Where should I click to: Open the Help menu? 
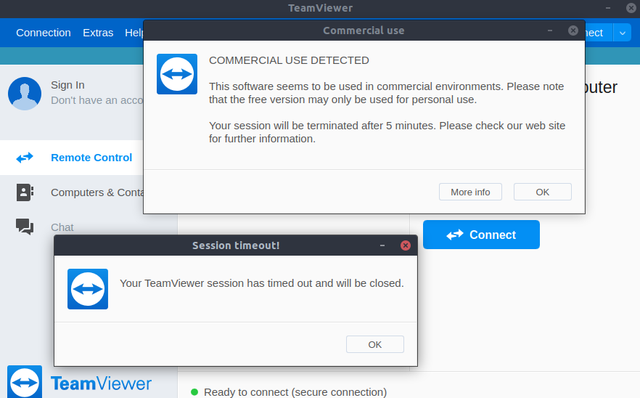(x=134, y=33)
